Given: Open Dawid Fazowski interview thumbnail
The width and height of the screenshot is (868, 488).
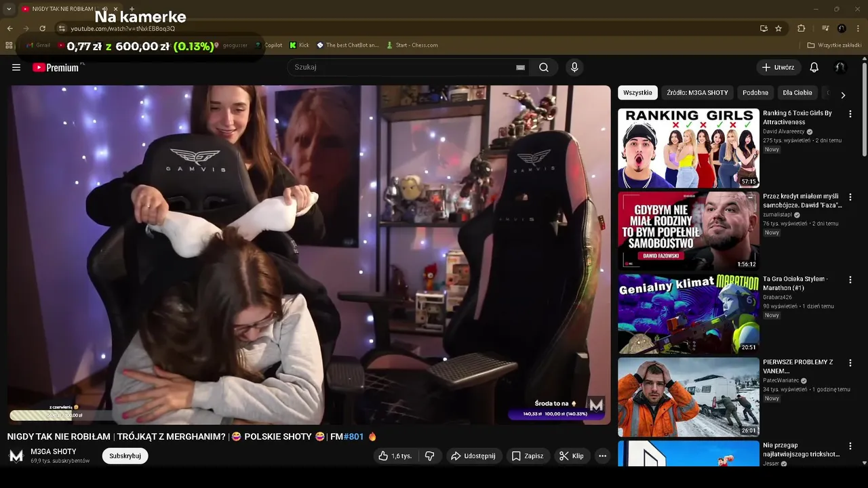Looking at the screenshot, I should point(688,231).
